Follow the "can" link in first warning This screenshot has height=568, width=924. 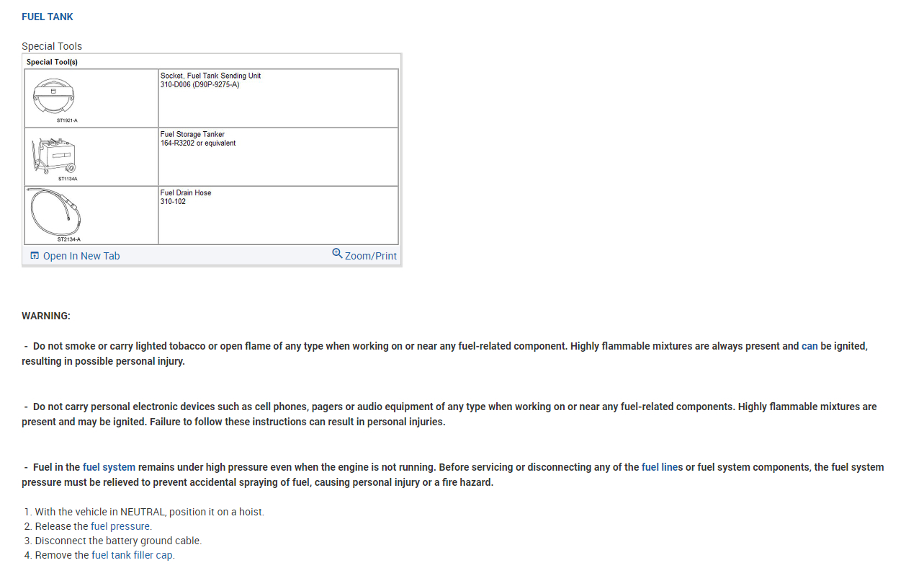809,346
